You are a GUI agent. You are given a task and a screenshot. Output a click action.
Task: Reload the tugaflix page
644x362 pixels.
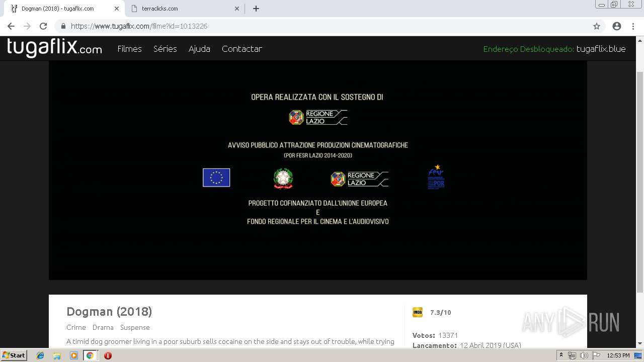click(43, 26)
